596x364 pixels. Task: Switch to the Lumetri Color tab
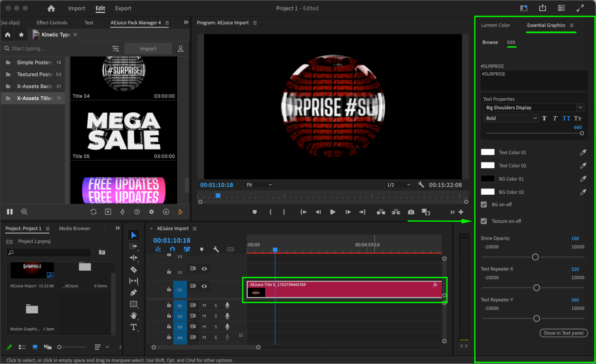pos(495,25)
